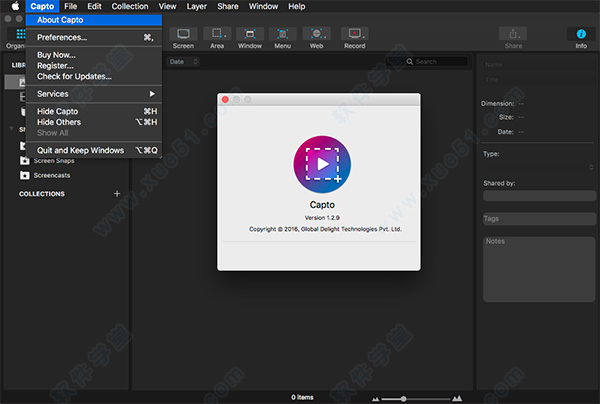
Task: Toggle the Info panel icon
Action: [x=581, y=34]
